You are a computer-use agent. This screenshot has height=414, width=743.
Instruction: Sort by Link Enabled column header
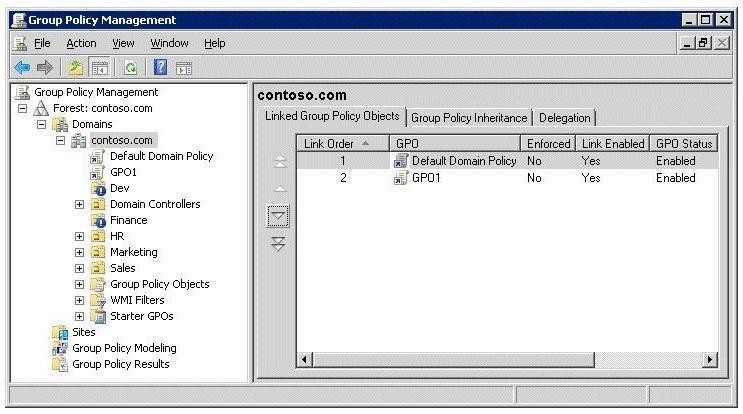tap(613, 144)
